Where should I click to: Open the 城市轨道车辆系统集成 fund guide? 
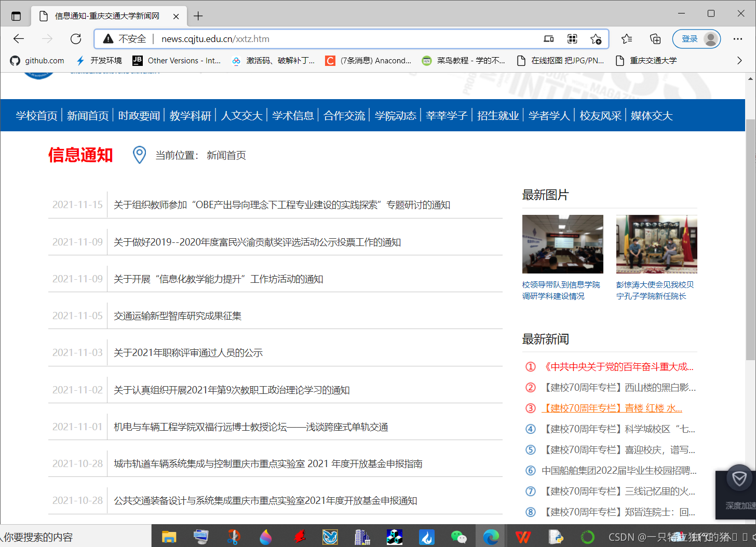point(268,464)
